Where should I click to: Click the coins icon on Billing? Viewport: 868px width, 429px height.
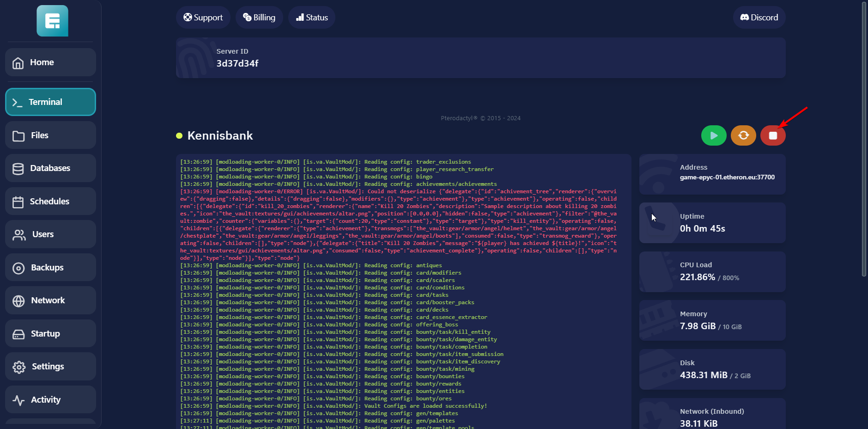tap(247, 17)
